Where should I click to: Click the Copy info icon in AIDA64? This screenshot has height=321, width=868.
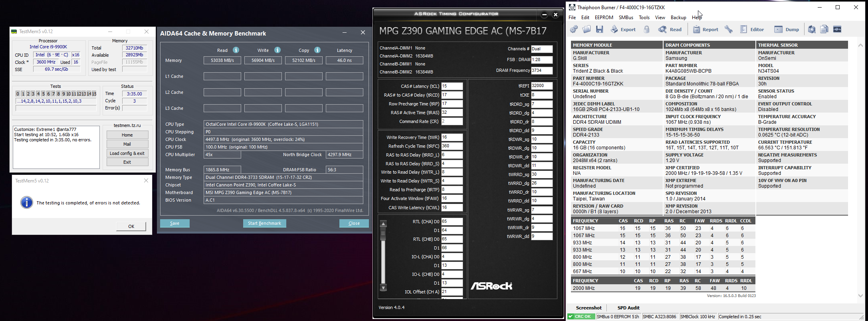point(317,50)
